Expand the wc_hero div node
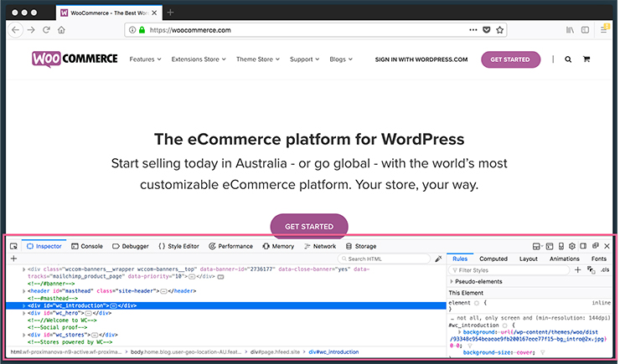The image size is (620, 364). [24, 313]
